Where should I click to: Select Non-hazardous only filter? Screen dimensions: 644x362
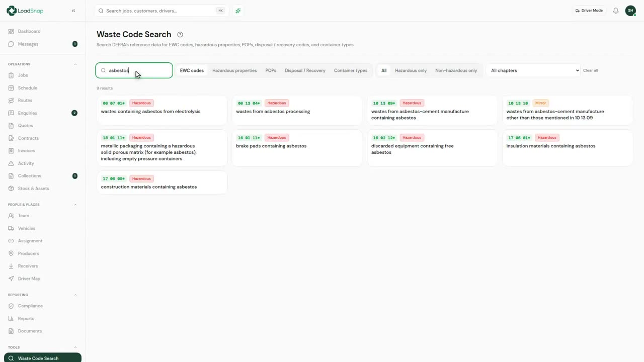pos(456,70)
